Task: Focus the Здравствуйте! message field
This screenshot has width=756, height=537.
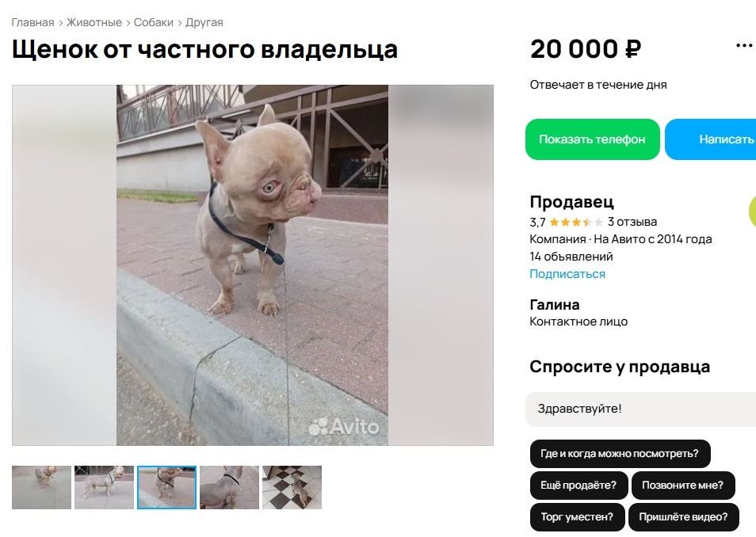Action: pyautogui.click(x=640, y=409)
